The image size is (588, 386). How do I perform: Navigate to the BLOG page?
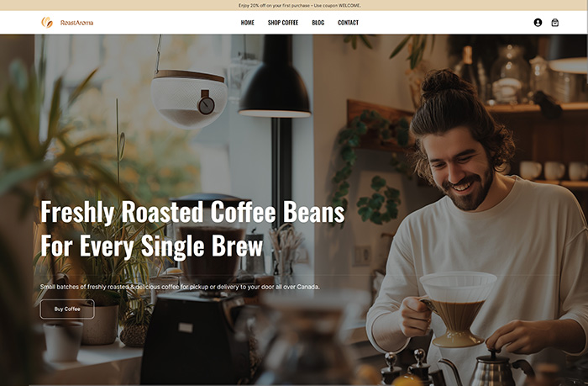(318, 23)
